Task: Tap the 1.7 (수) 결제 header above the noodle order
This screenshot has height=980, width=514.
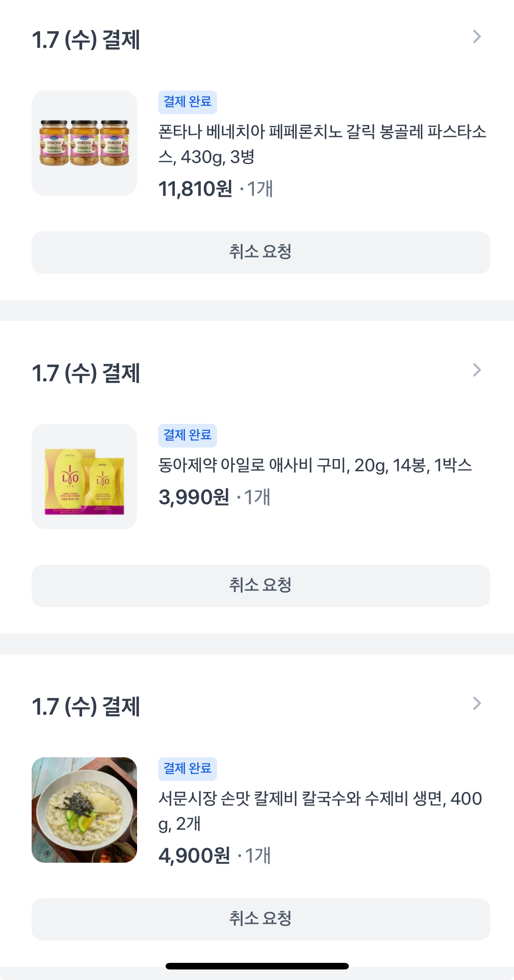Action: 86,706
